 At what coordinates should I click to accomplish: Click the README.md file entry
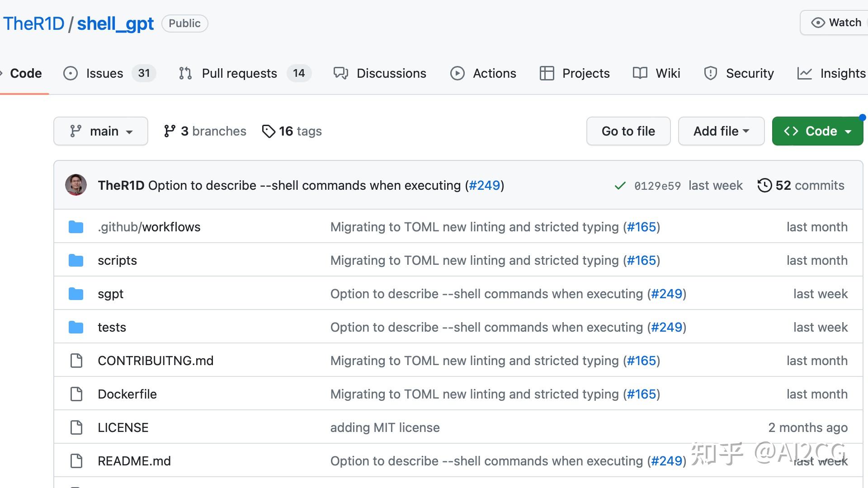(x=134, y=460)
